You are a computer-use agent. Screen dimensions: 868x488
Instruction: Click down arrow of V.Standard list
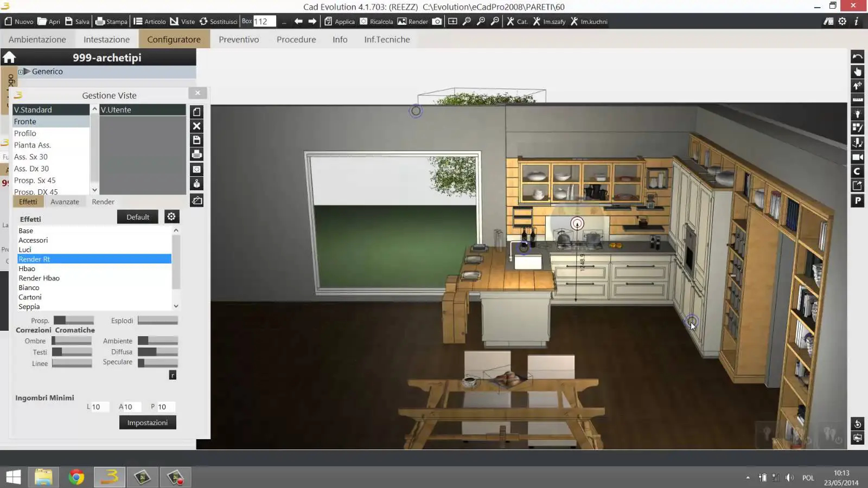point(94,190)
